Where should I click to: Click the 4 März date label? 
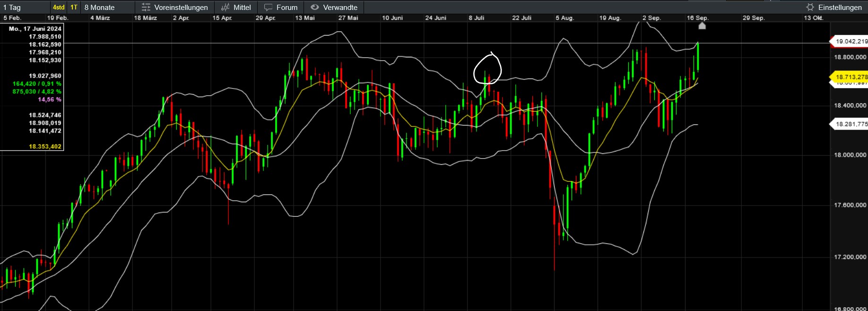(x=100, y=18)
